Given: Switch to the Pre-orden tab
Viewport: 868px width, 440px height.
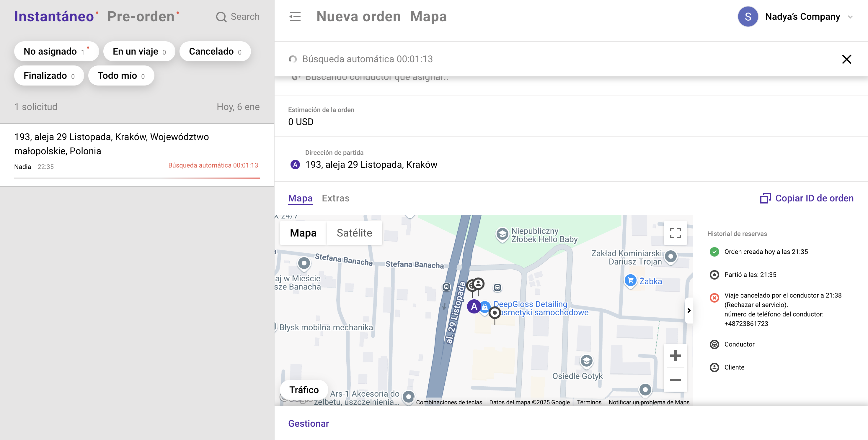Looking at the screenshot, I should point(141,17).
